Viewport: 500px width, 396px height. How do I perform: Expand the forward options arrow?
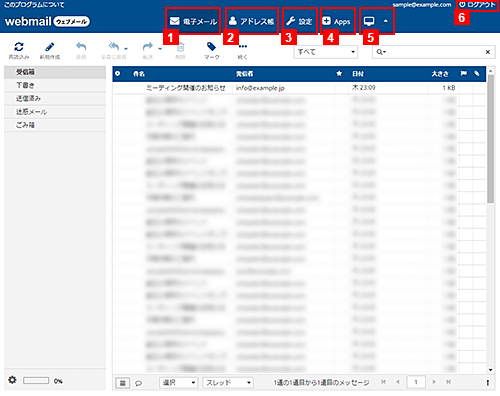160,49
